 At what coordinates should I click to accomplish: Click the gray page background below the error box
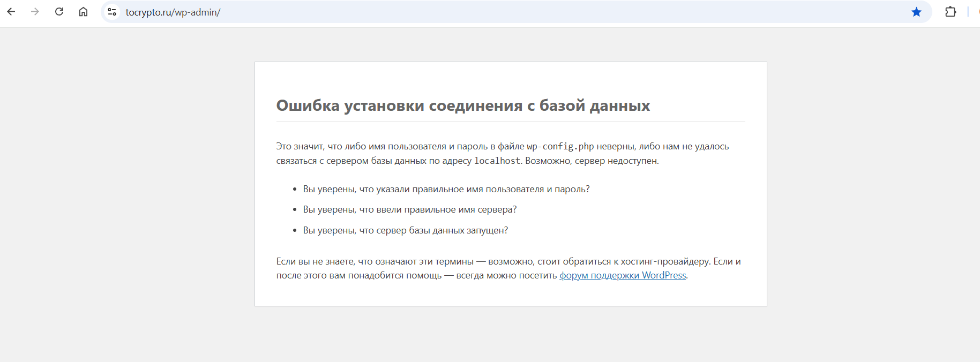point(510,335)
